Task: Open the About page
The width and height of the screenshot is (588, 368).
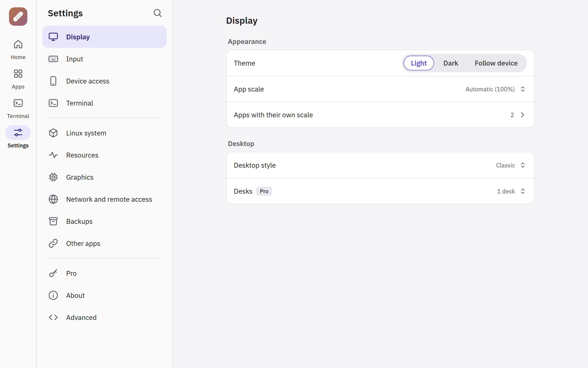Action: point(105,295)
